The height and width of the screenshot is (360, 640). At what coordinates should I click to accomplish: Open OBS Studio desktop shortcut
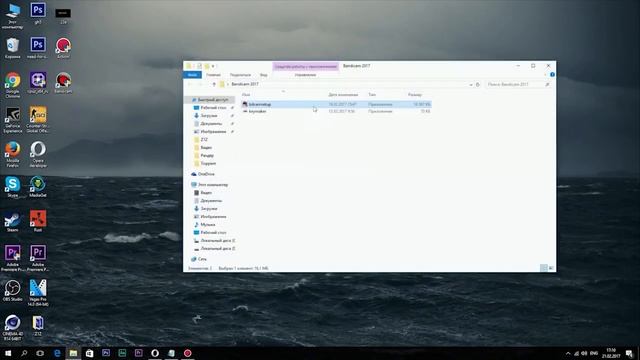click(x=13, y=291)
